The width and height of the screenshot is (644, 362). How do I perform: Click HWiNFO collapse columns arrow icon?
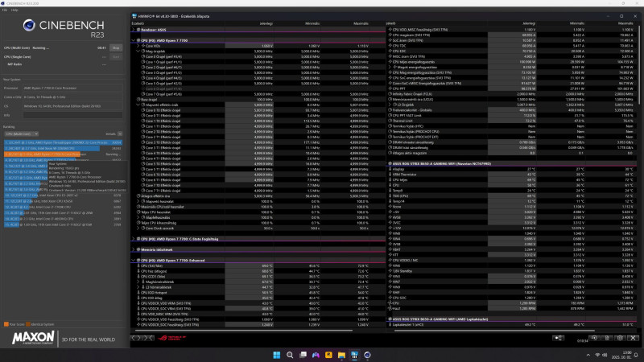(149, 338)
